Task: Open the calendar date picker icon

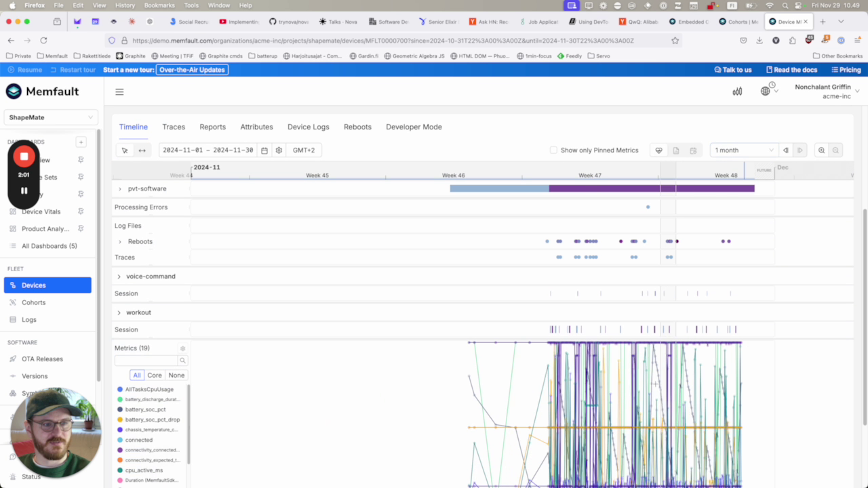Action: tap(264, 150)
